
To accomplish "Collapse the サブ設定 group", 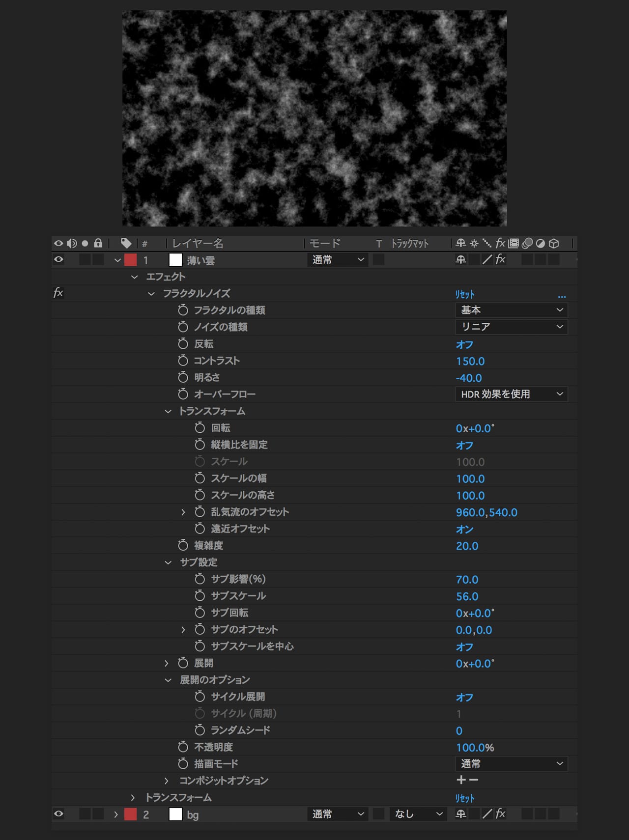I will pos(168,562).
